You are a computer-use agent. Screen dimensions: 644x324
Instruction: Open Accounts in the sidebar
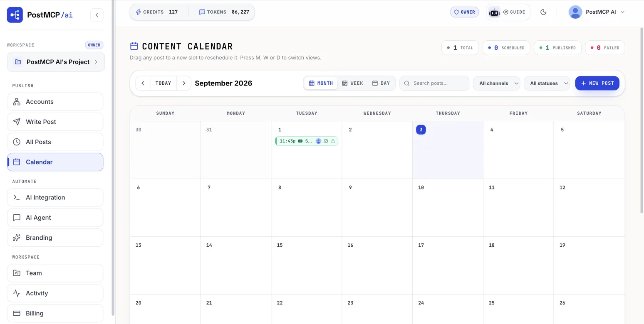click(55, 102)
